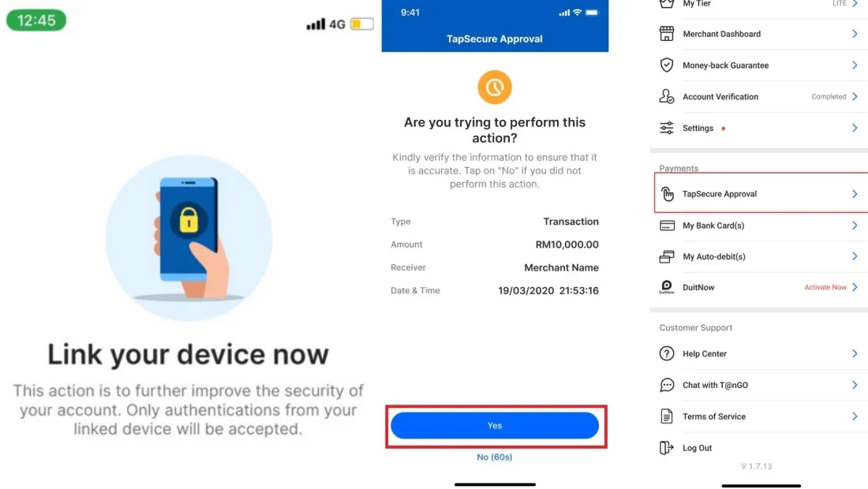Image resolution: width=868 pixels, height=489 pixels.
Task: Tap the Log Out door icon
Action: pyautogui.click(x=667, y=447)
